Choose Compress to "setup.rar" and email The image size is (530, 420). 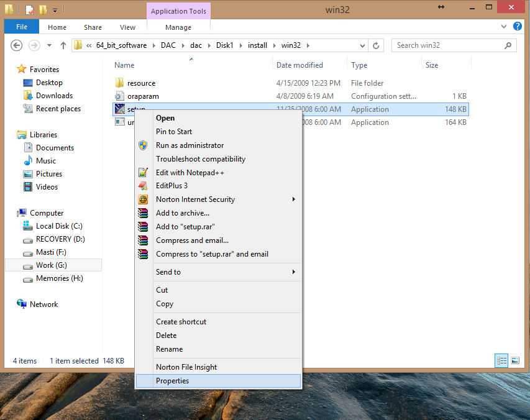[x=218, y=254]
